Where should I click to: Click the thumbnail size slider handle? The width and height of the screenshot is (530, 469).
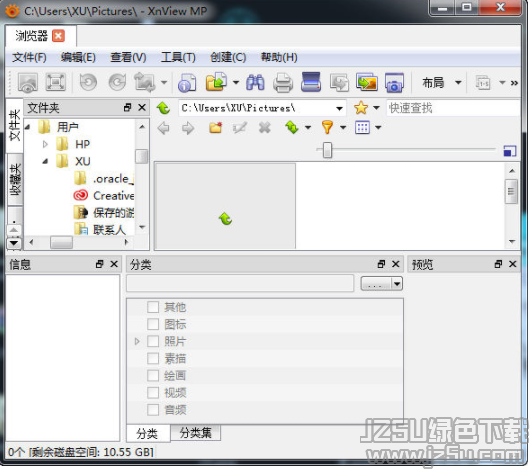coord(327,150)
